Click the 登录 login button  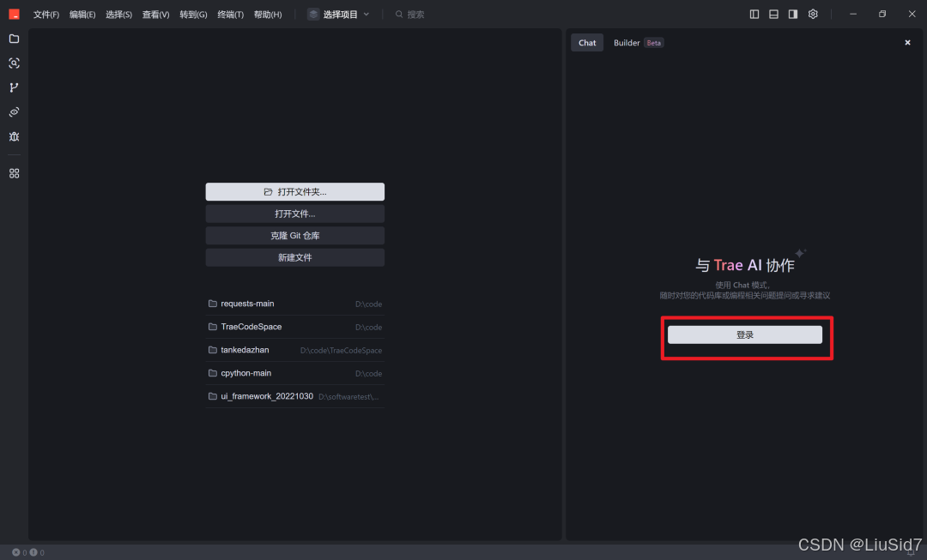tap(745, 335)
